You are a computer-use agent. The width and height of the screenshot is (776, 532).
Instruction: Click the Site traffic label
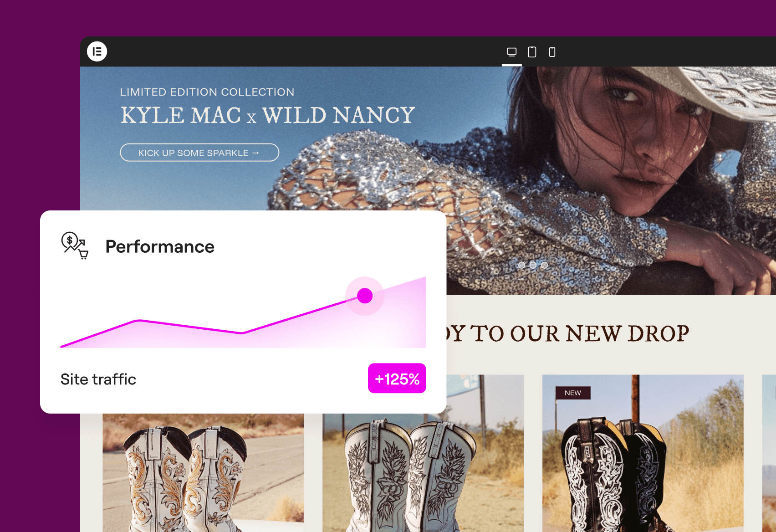(x=98, y=379)
